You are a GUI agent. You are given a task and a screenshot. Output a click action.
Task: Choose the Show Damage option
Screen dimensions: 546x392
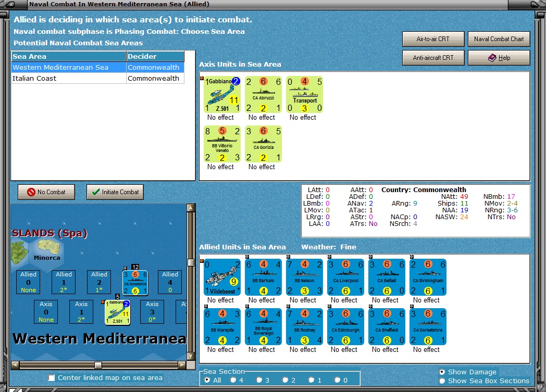point(442,372)
